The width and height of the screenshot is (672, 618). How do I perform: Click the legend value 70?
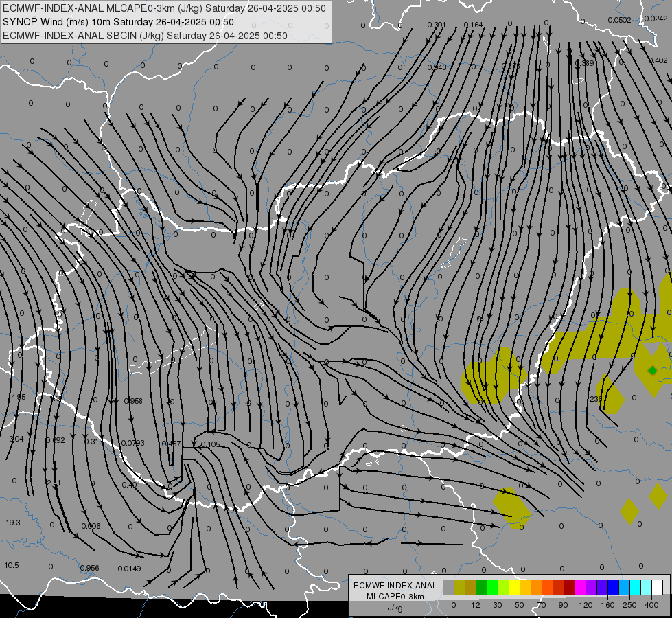(x=542, y=605)
